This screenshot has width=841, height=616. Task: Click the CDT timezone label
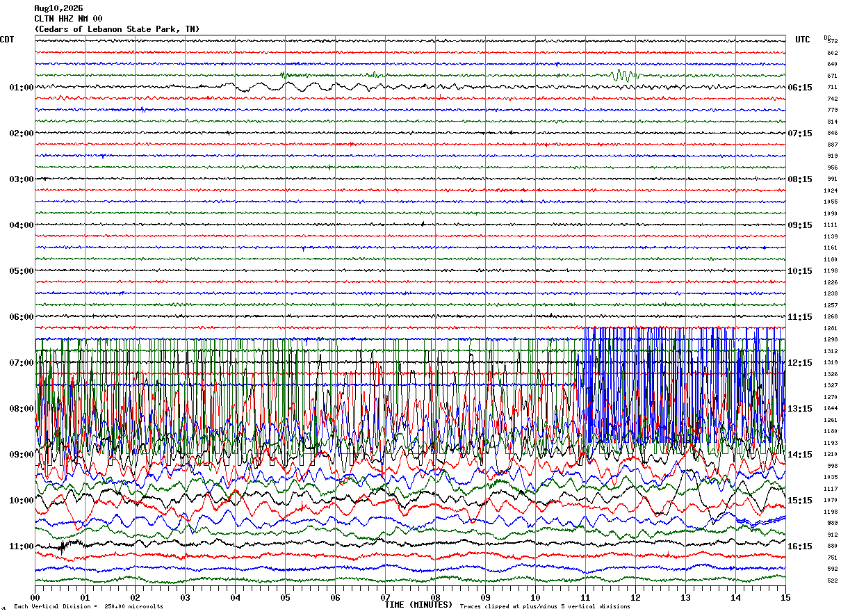pyautogui.click(x=7, y=40)
